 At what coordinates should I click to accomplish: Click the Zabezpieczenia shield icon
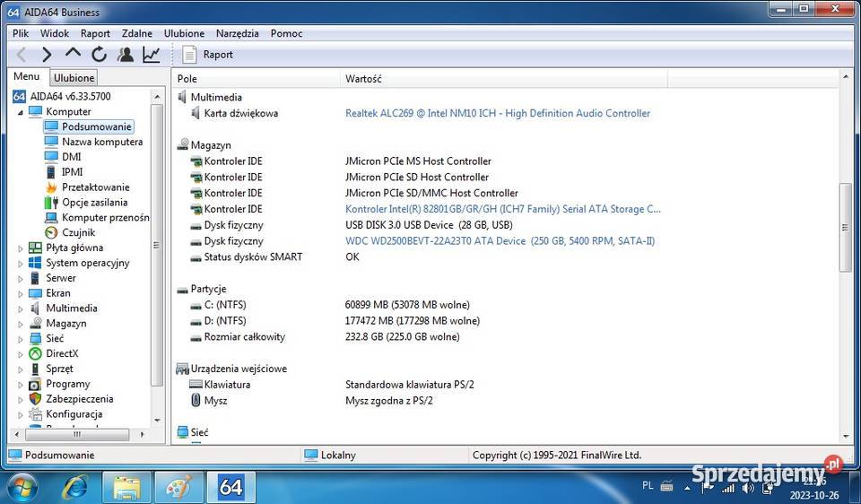(35, 399)
